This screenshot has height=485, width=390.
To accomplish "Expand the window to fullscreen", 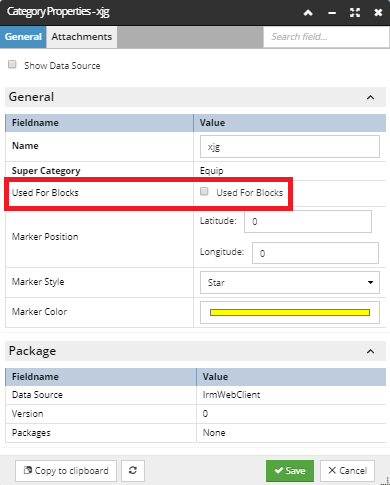I will (355, 13).
